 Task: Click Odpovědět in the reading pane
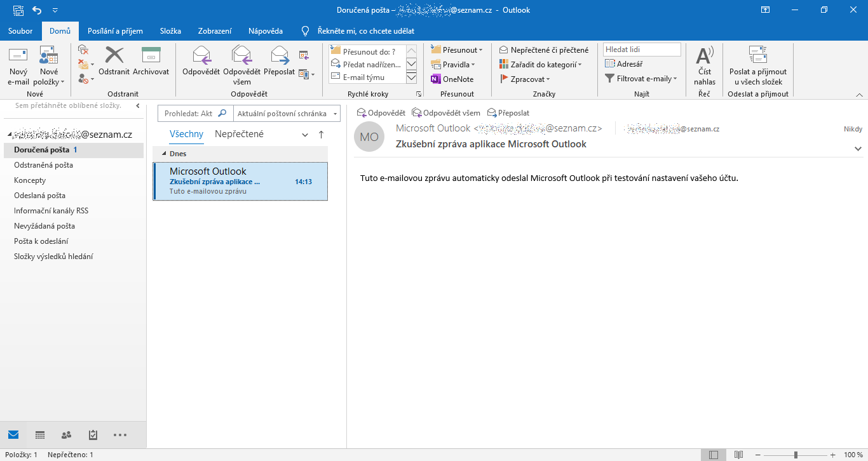click(381, 112)
